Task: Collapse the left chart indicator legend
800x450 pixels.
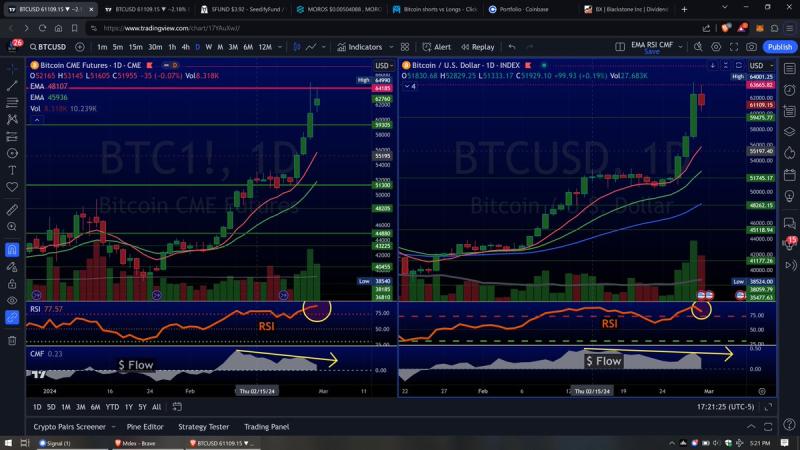Action: 37,119
